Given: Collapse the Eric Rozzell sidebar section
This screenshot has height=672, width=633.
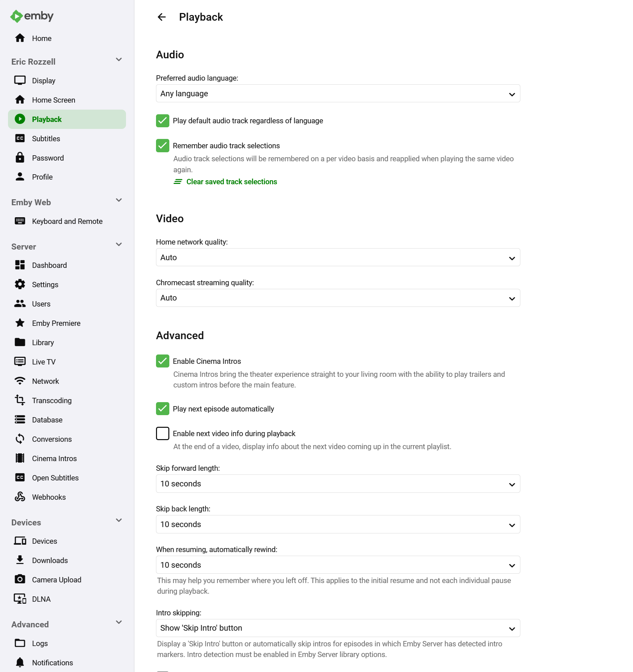Looking at the screenshot, I should tap(119, 60).
